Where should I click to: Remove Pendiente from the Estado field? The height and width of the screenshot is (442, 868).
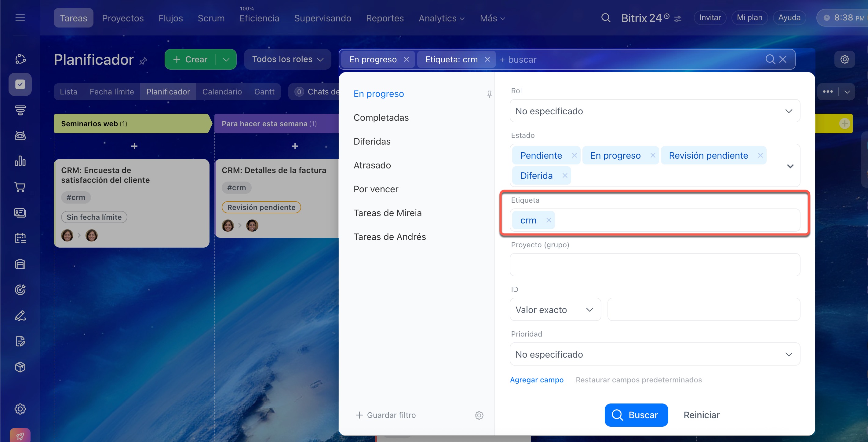574,155
